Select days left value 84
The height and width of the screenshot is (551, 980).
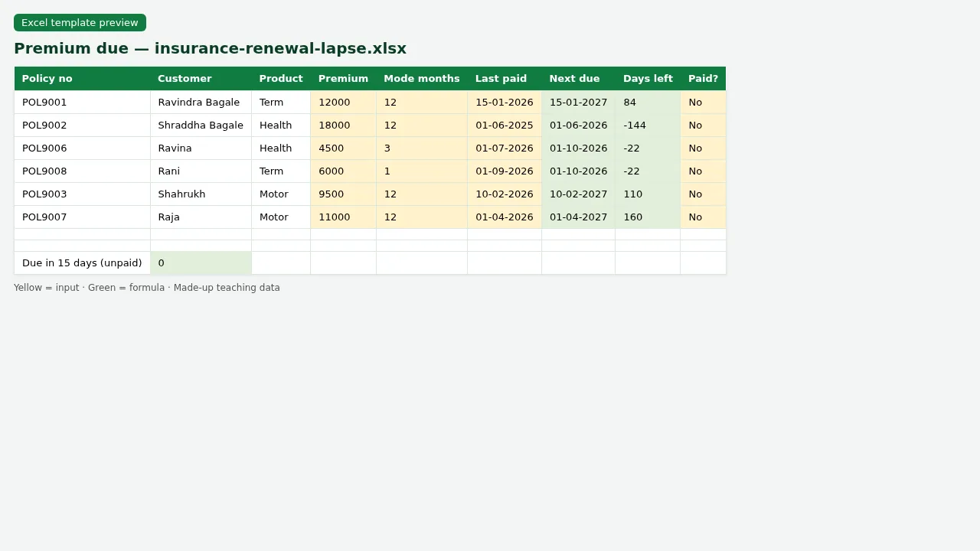pyautogui.click(x=648, y=103)
